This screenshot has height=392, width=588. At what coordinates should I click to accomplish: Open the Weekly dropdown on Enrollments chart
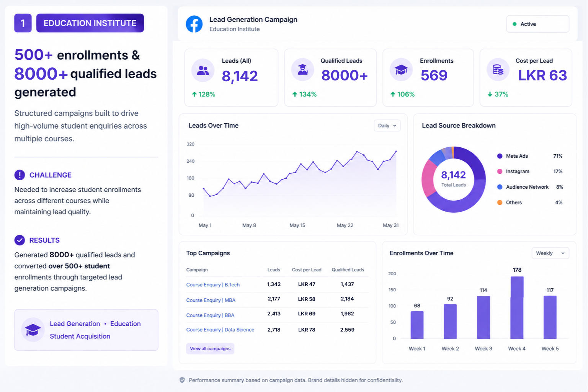pos(550,253)
